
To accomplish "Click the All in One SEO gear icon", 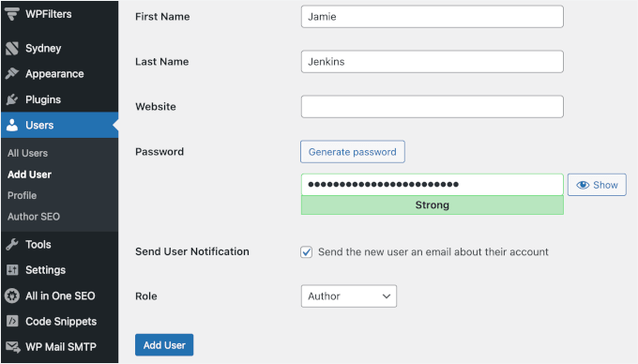I will click(12, 296).
